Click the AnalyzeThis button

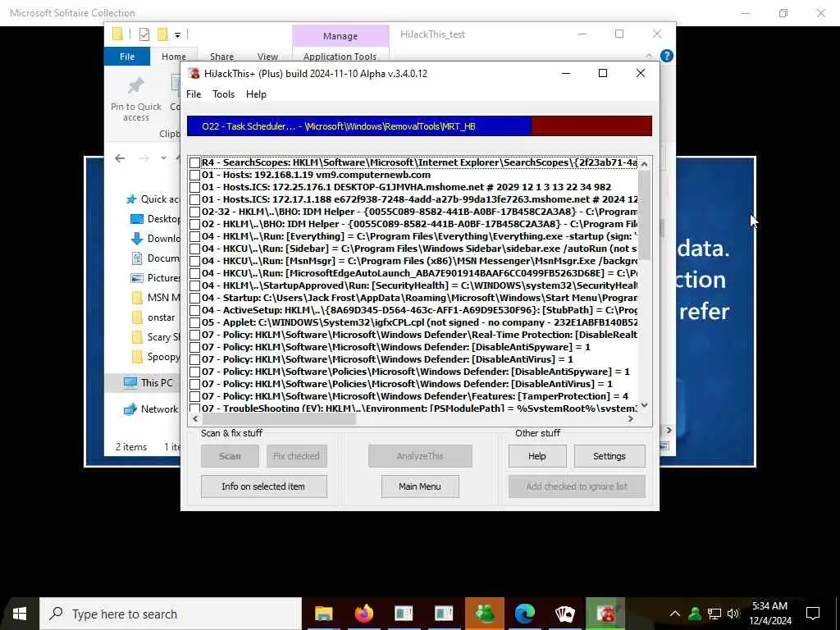(420, 456)
